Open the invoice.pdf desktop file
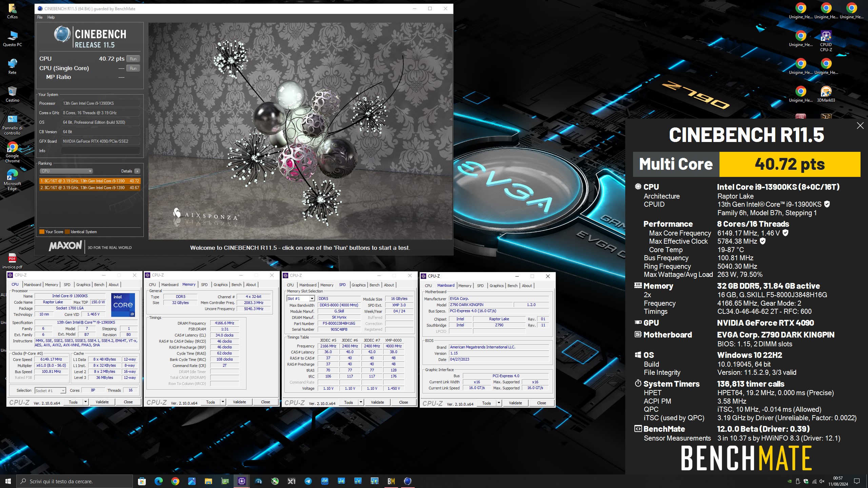 pos(12,261)
